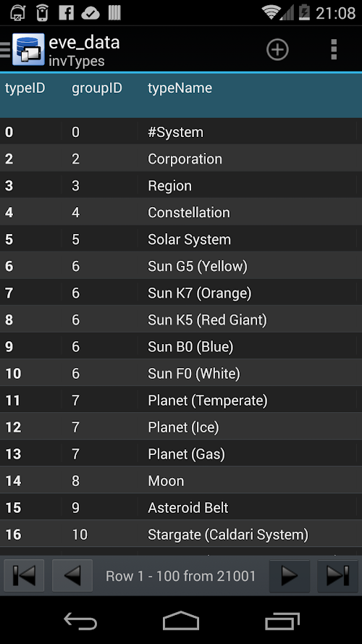Tap the Android back navigation button

(80, 621)
